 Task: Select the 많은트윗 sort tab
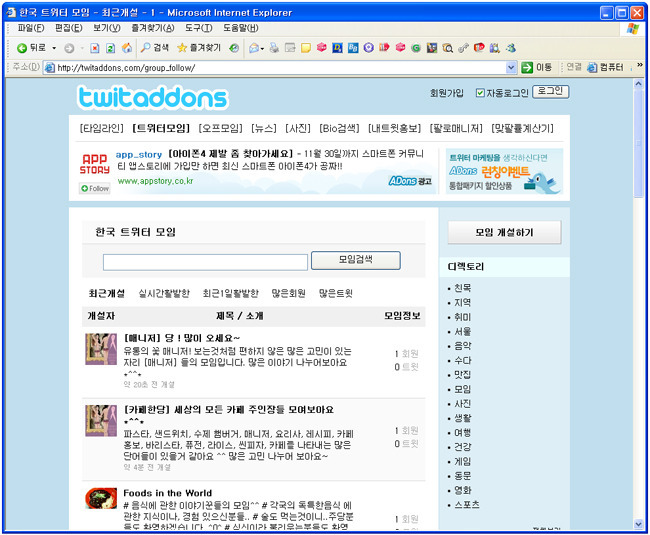click(x=336, y=293)
